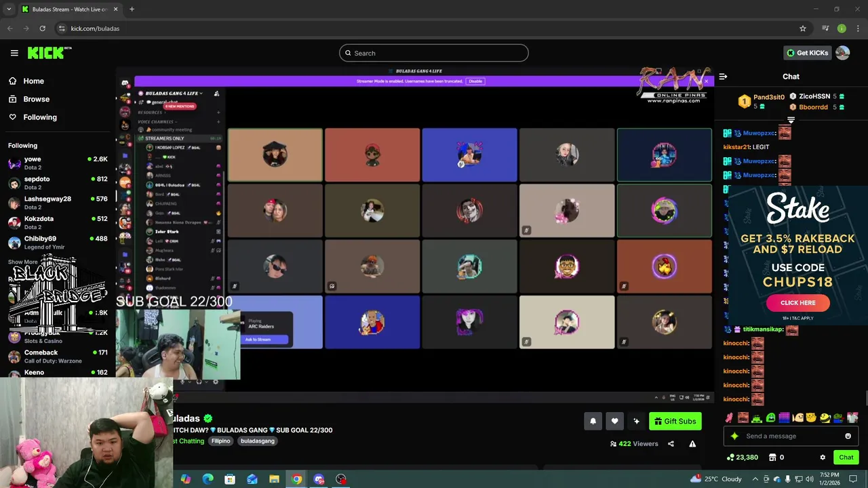Show hidden system tray icons
The height and width of the screenshot is (488, 868).
coord(755,479)
